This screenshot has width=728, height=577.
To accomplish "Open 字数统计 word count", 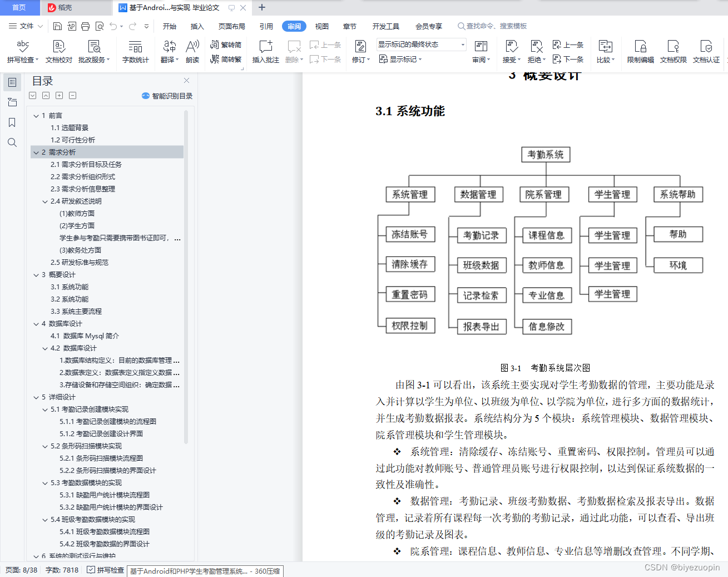I will point(135,51).
